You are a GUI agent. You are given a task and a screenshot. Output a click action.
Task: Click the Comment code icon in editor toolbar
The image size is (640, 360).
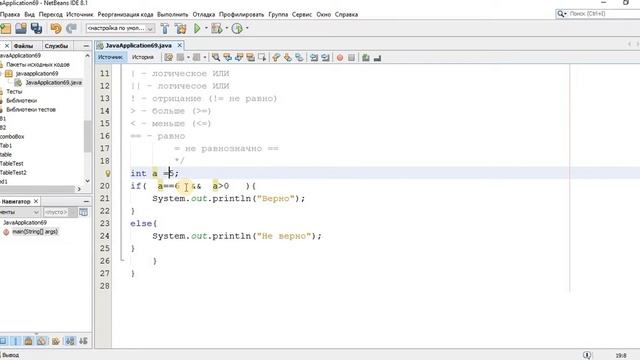pos(366,58)
